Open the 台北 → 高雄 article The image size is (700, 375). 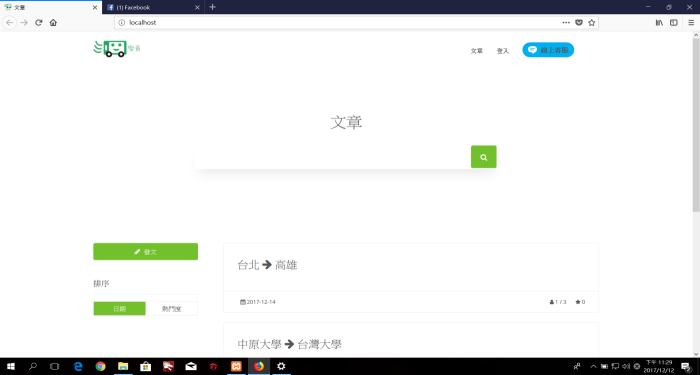pos(267,265)
